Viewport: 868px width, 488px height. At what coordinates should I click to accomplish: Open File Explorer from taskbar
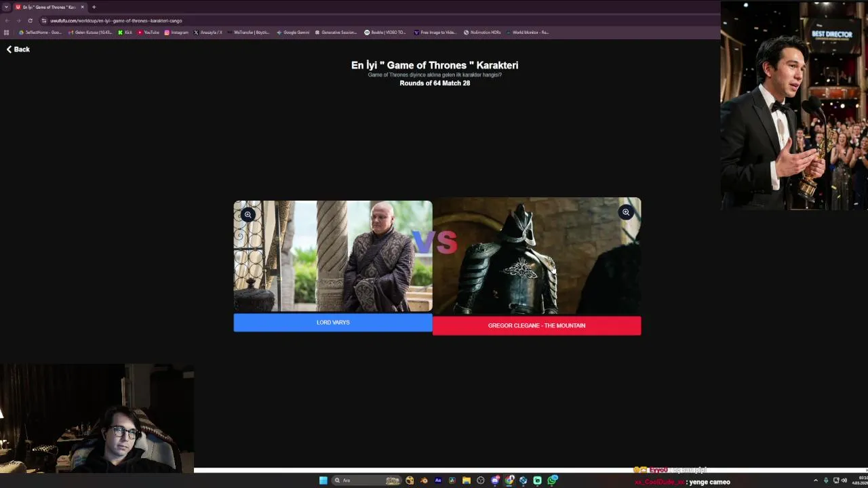pyautogui.click(x=467, y=481)
